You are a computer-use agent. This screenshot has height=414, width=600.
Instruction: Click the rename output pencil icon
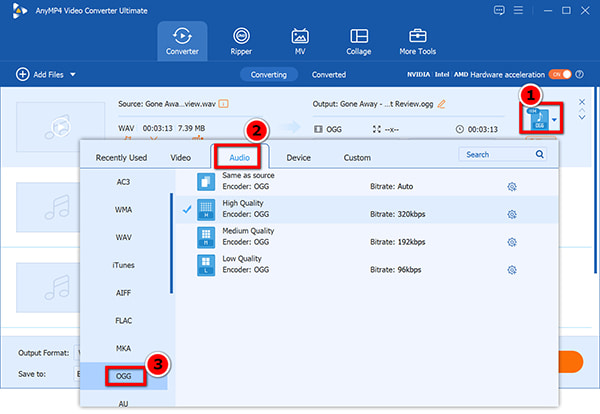tap(441, 104)
